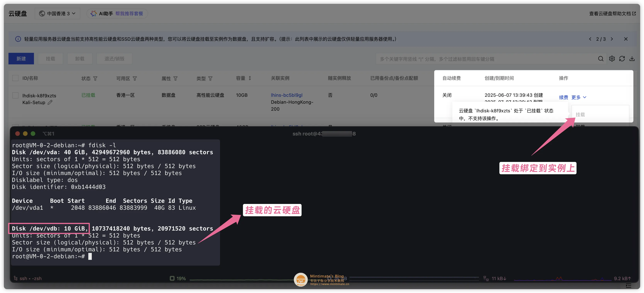Click the 19% CPU usage meter in the terminal
This screenshot has width=644, height=293.
pos(178,278)
